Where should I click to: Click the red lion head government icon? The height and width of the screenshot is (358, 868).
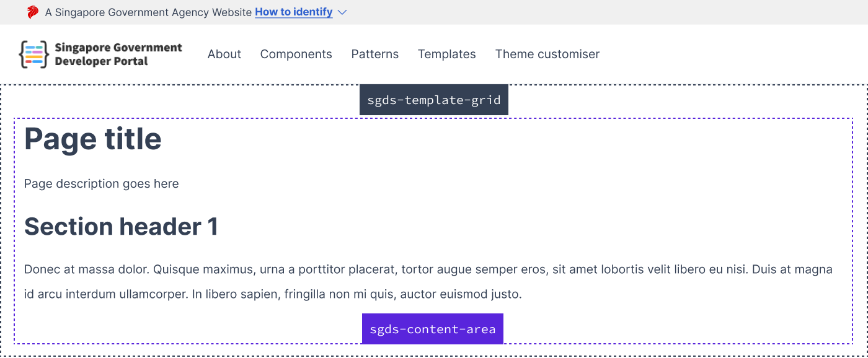pos(33,12)
